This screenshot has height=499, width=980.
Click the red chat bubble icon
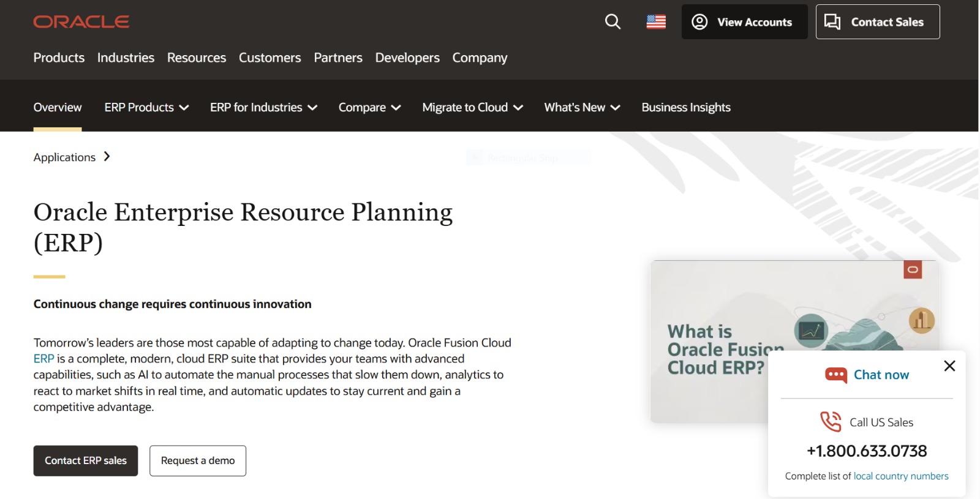pyautogui.click(x=836, y=375)
